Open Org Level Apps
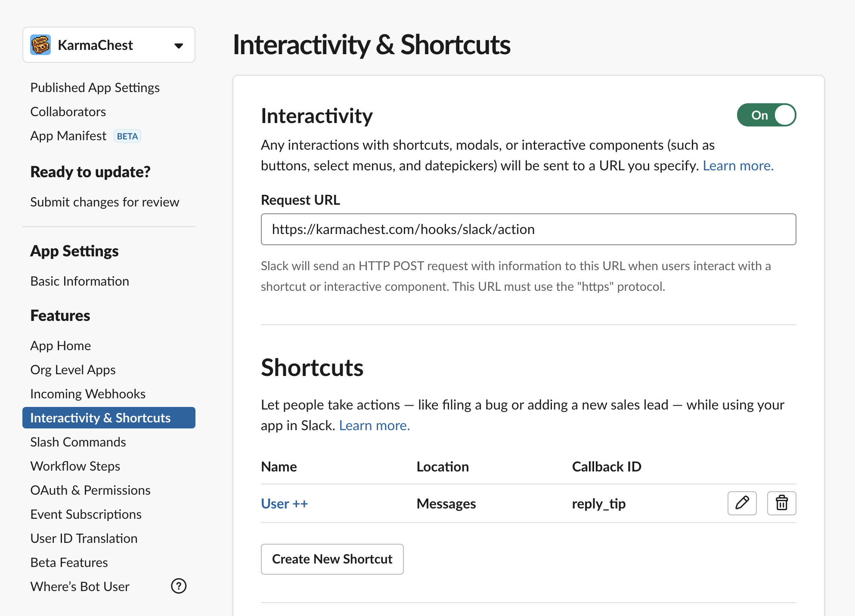The height and width of the screenshot is (616, 855). [73, 370]
